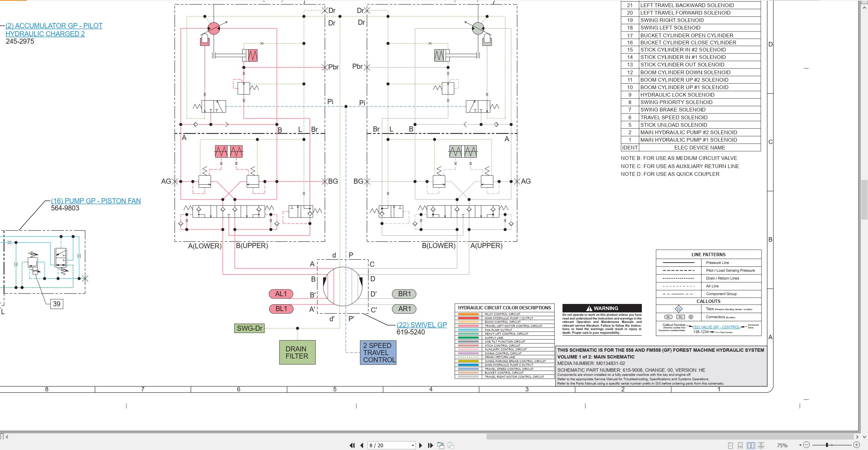The height and width of the screenshot is (450, 868).
Task: Click the MEDIA NUMBER M0134831-02 text
Action: [591, 363]
